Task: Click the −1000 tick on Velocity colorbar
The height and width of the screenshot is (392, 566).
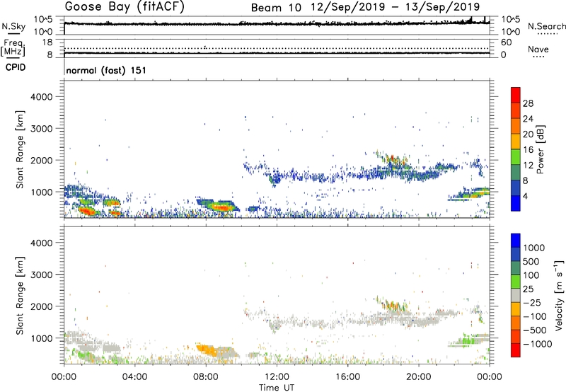Action: pyautogui.click(x=538, y=344)
